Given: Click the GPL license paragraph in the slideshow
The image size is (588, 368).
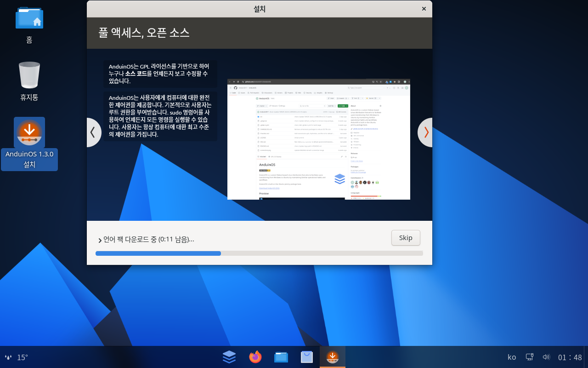Looking at the screenshot, I should 160,74.
